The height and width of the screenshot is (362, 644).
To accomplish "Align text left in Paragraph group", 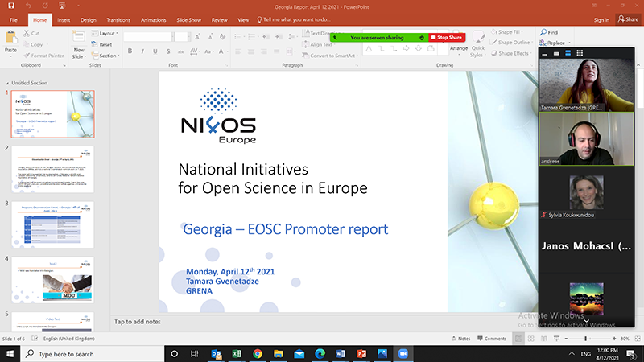I will 238,51.
